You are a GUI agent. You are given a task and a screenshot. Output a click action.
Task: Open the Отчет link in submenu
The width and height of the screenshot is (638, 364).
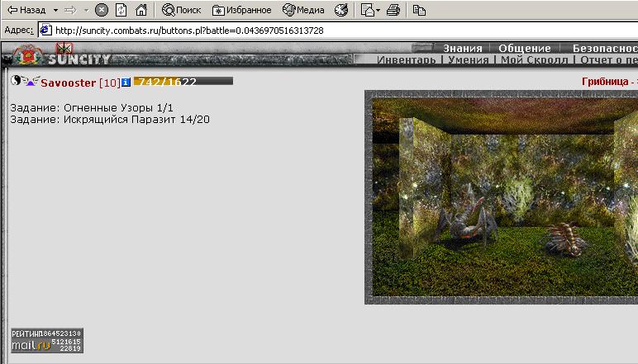point(609,59)
